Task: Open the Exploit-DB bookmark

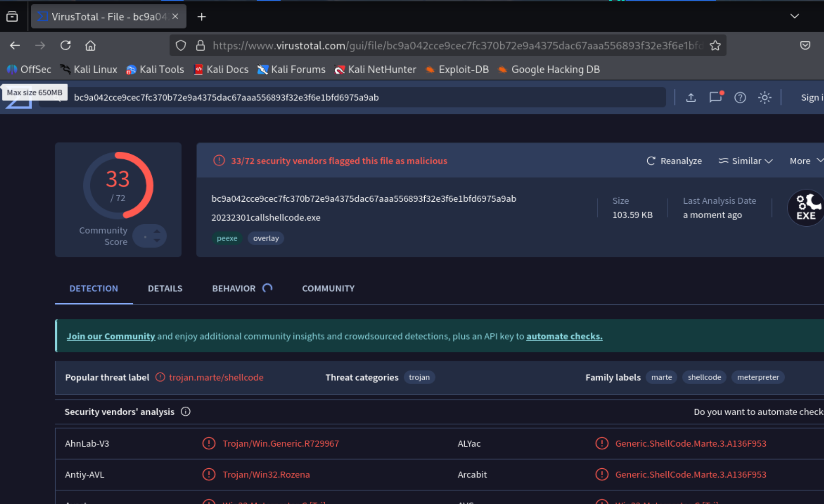Action: click(x=457, y=70)
